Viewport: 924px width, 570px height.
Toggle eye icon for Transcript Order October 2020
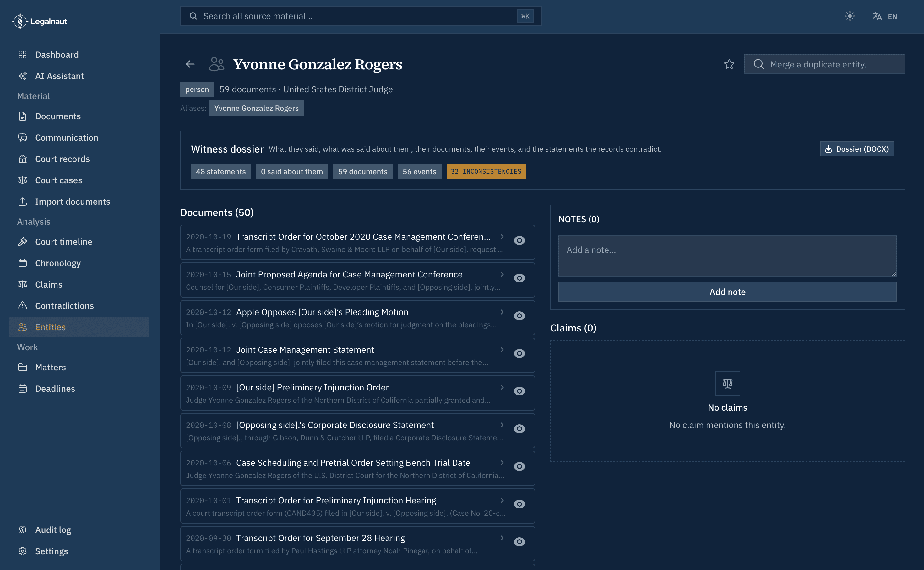point(519,240)
